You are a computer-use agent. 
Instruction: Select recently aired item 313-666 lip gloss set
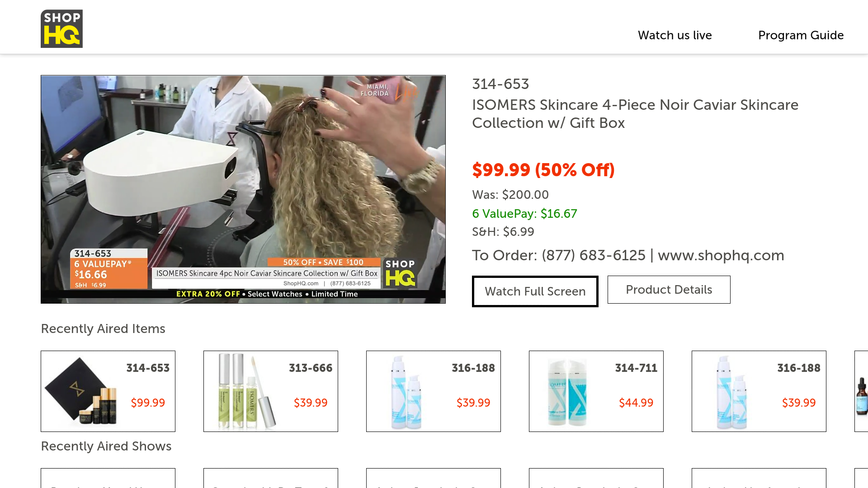tap(271, 391)
